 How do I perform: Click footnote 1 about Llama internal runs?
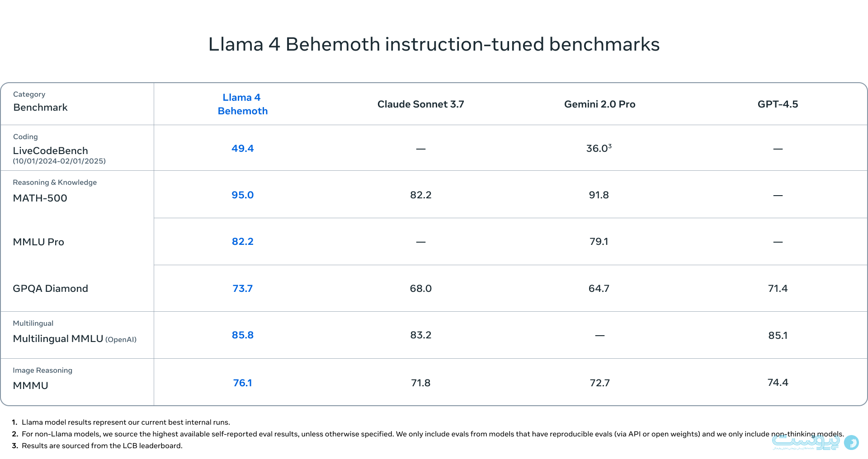click(x=126, y=422)
